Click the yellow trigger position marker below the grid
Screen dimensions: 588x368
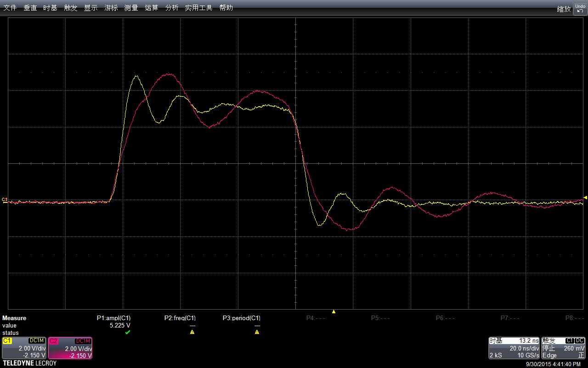(334, 311)
